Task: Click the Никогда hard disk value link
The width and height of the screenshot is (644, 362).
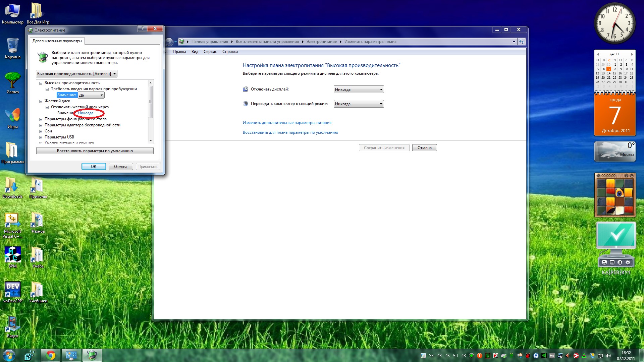Action: tap(86, 113)
